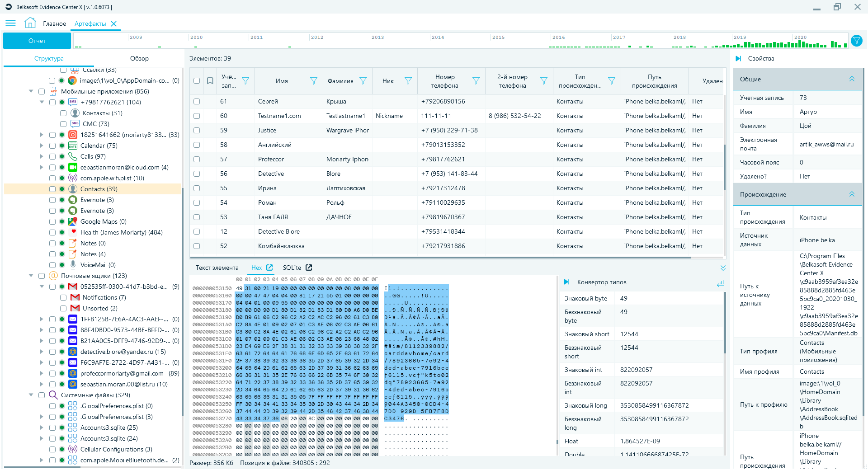Collapse the Мобильные приложения tree node

pos(31,91)
